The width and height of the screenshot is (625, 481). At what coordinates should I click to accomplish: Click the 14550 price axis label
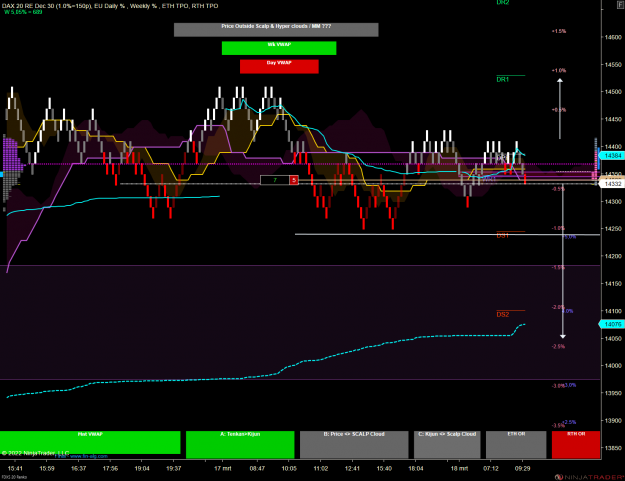pyautogui.click(x=613, y=65)
